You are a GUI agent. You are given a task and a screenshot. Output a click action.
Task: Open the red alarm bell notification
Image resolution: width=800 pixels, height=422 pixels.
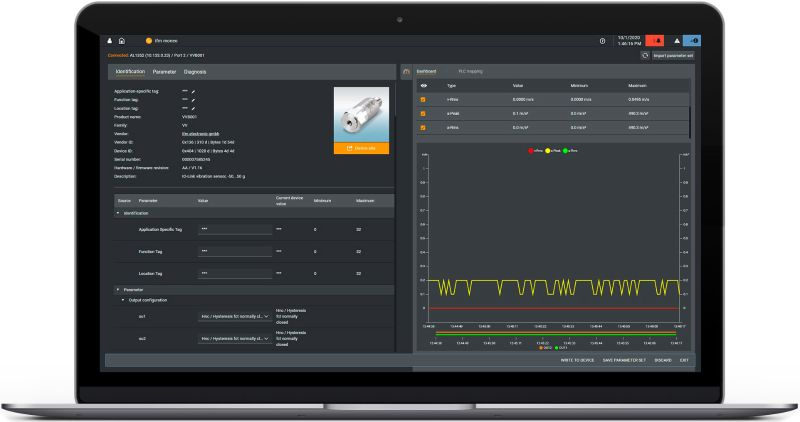[657, 41]
